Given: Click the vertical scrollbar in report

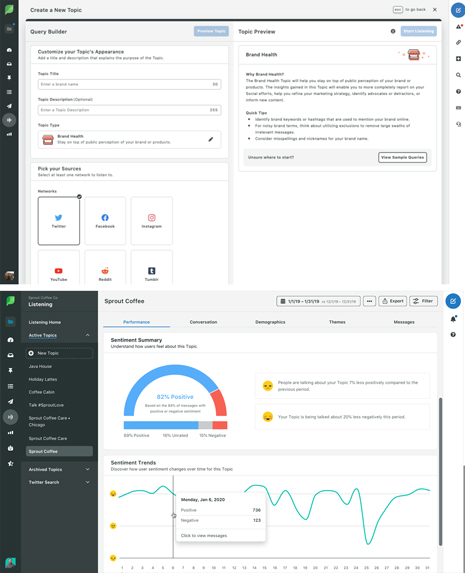Looking at the screenshot, I should pos(441,471).
